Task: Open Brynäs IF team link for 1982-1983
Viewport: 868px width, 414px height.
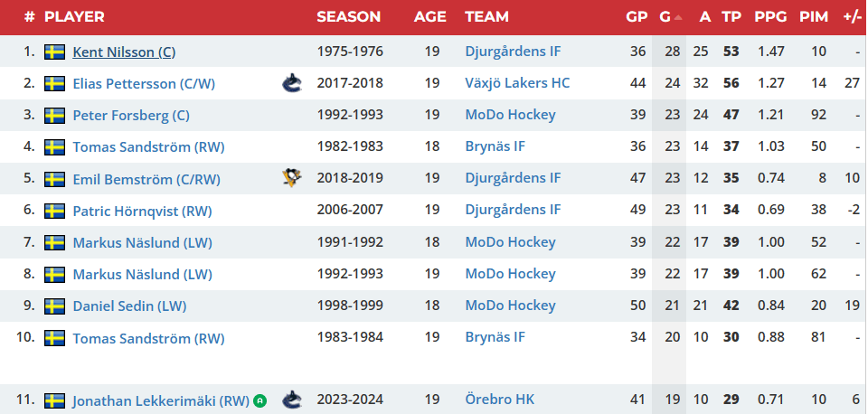Action: 495,146
